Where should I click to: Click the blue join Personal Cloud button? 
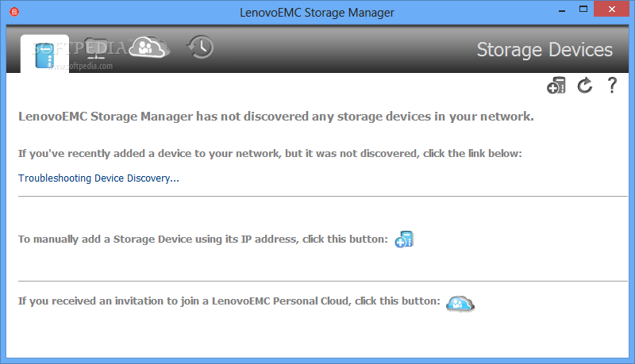click(460, 303)
